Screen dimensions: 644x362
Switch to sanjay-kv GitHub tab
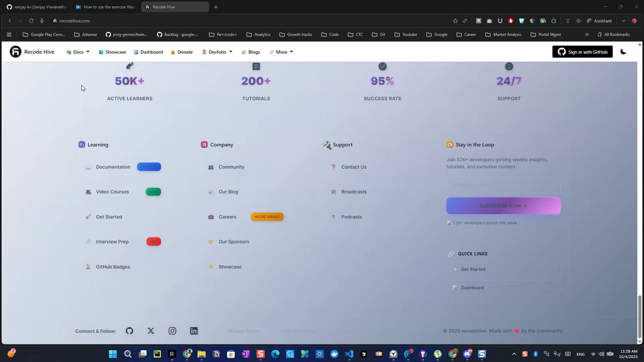pyautogui.click(x=36, y=7)
